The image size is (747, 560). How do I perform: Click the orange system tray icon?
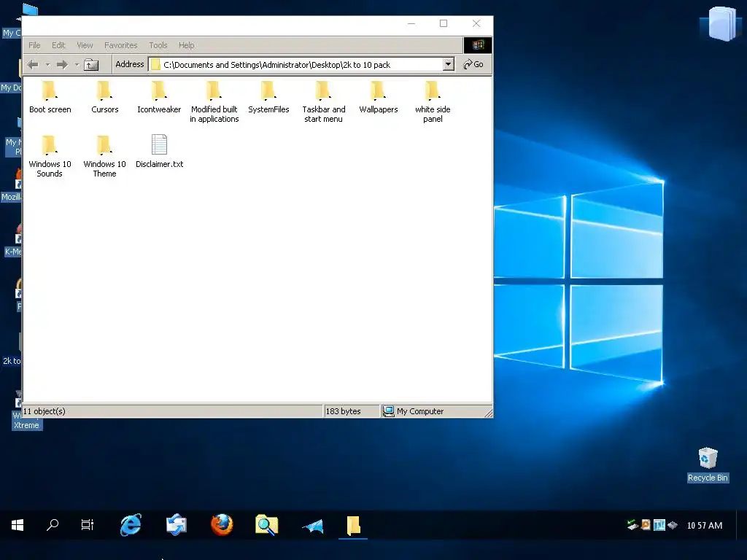646,525
